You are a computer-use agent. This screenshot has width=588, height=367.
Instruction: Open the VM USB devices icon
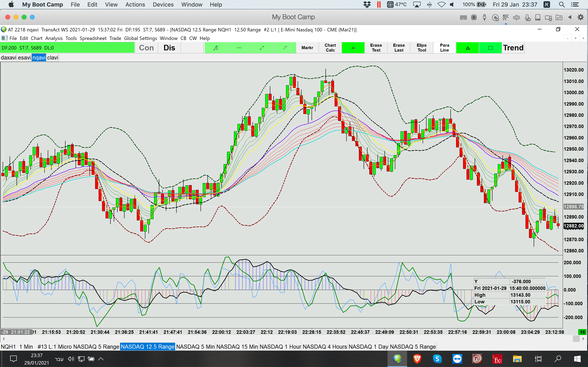[484, 17]
